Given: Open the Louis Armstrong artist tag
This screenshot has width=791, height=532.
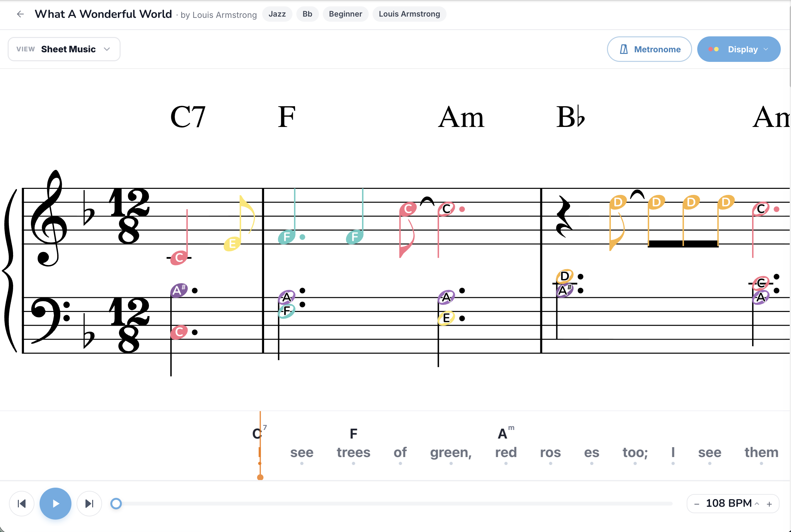Looking at the screenshot, I should pyautogui.click(x=409, y=14).
